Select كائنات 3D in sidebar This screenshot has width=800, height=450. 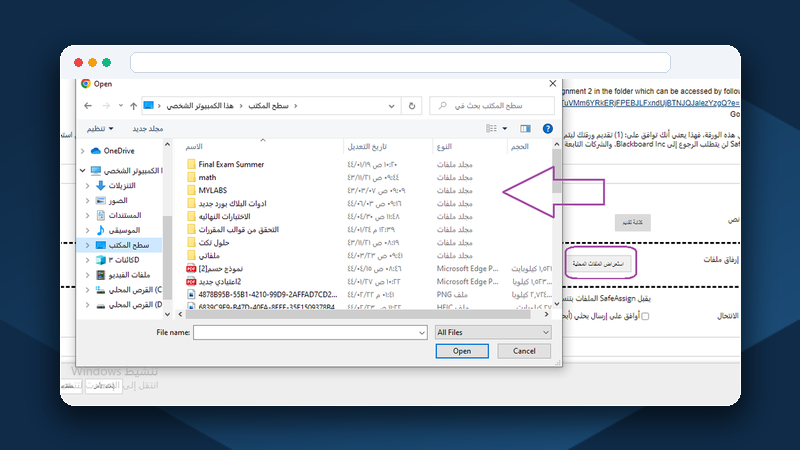(123, 260)
